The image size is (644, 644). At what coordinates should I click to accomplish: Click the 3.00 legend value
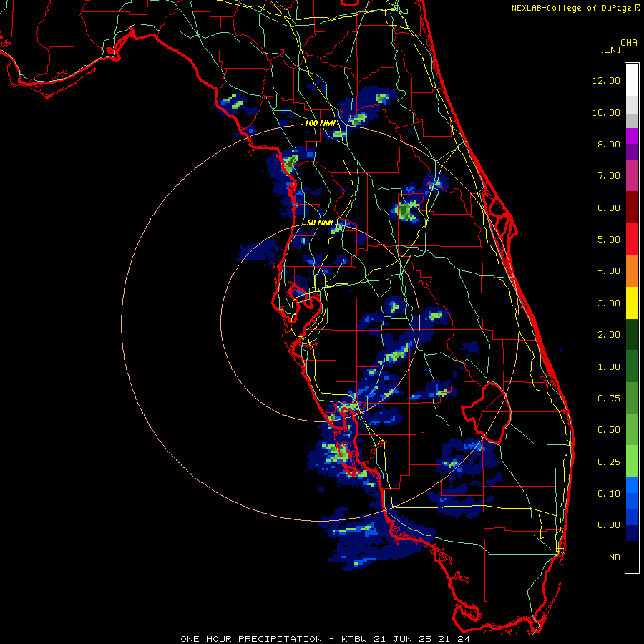pyautogui.click(x=609, y=303)
